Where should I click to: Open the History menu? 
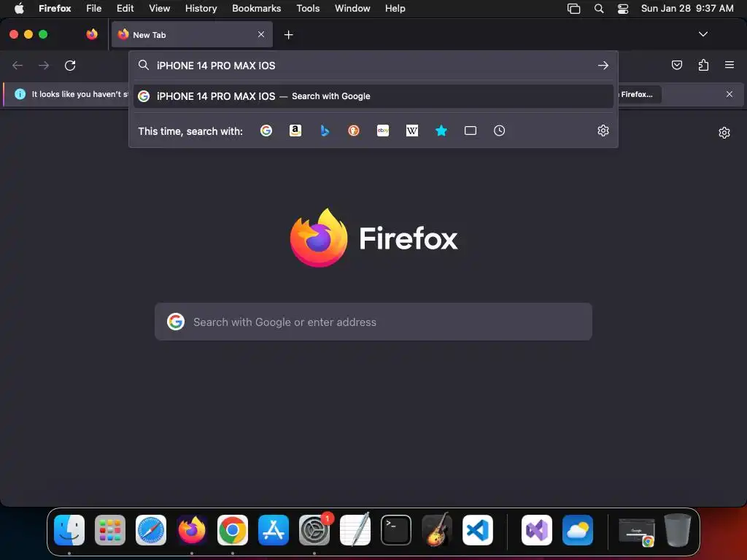pyautogui.click(x=201, y=8)
